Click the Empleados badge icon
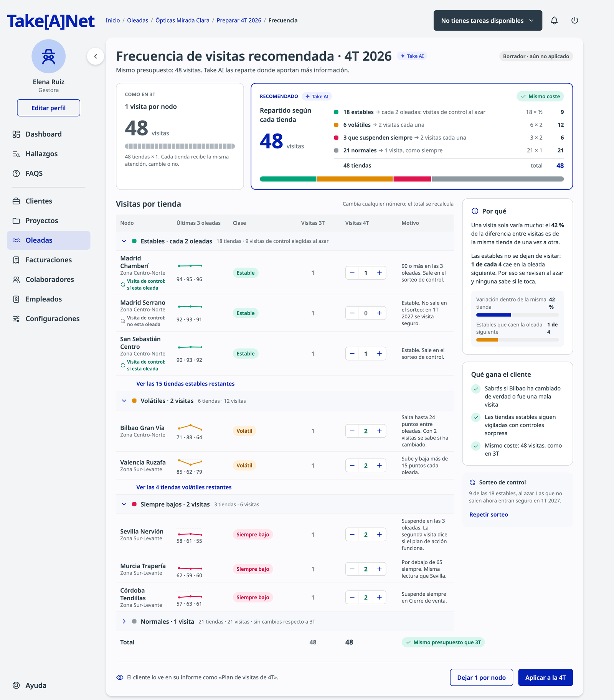Image resolution: width=614 pixels, height=700 pixels. pos(16,299)
